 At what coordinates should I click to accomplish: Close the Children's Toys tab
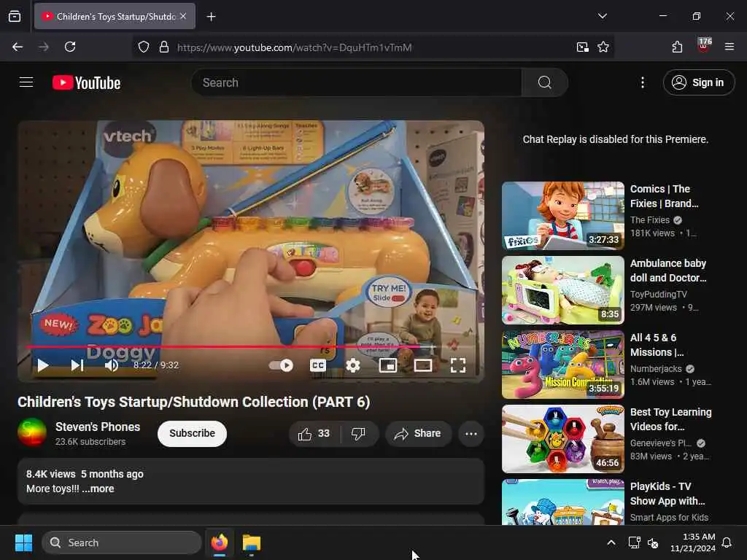point(183,16)
